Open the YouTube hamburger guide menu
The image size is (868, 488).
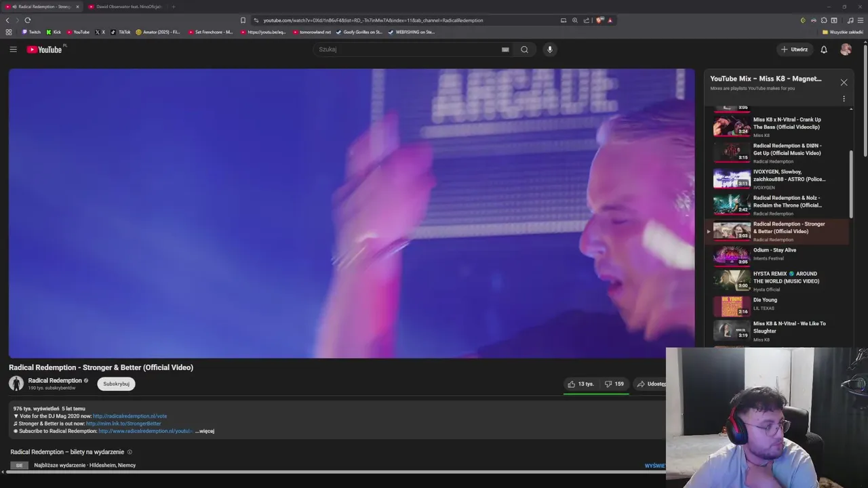(13, 49)
